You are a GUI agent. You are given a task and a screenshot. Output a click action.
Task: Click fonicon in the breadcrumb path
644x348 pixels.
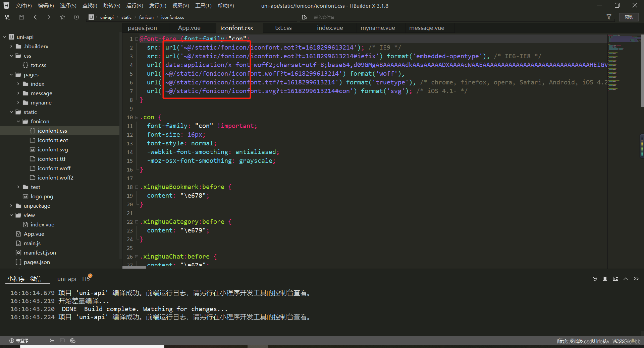[x=146, y=17]
